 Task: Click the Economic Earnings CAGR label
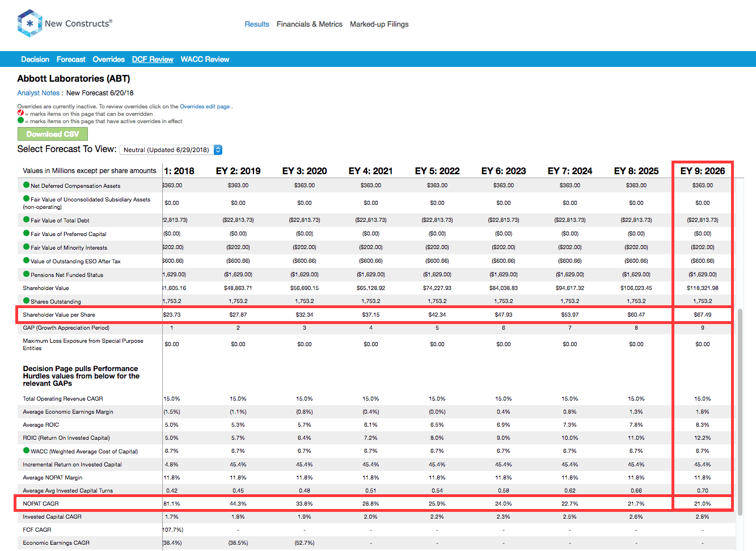[x=56, y=542]
